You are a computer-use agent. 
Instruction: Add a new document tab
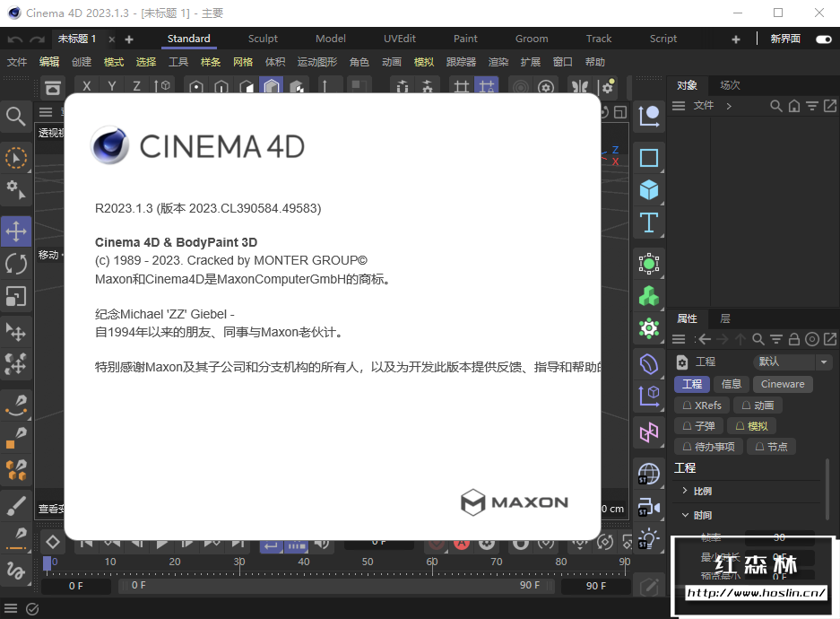129,39
